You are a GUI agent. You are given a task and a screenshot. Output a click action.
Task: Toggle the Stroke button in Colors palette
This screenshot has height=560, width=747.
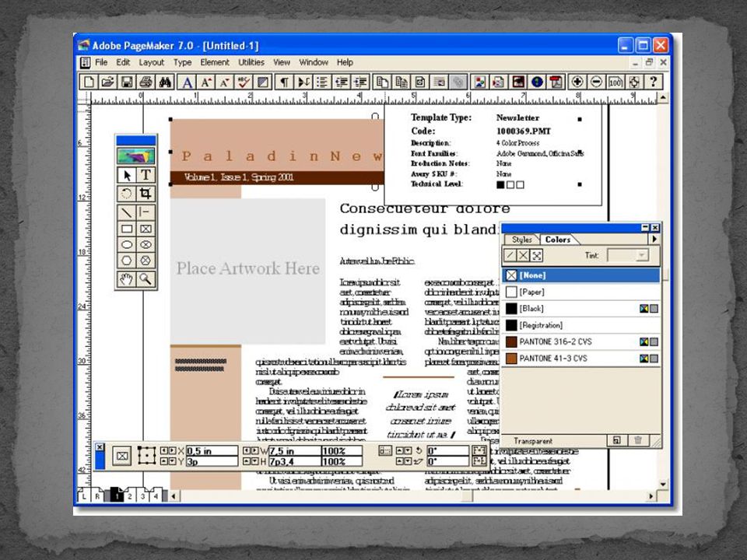click(x=510, y=256)
